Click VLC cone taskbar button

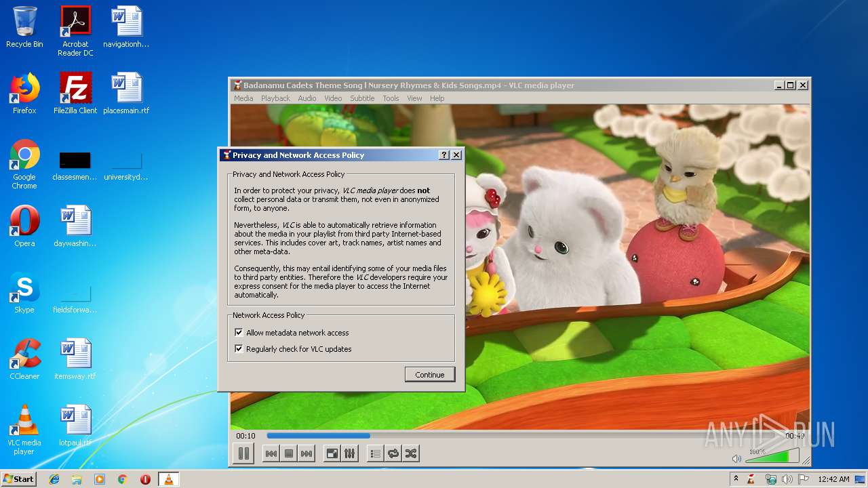tap(168, 479)
